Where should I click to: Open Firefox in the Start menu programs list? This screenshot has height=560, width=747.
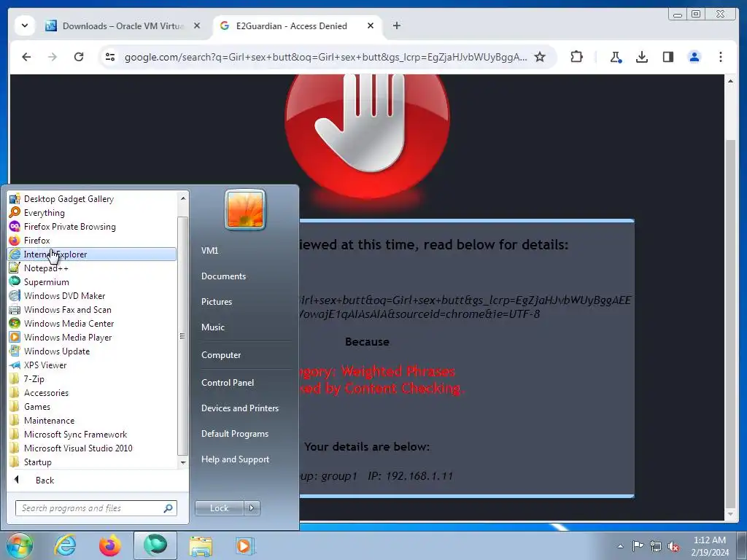(x=92, y=241)
